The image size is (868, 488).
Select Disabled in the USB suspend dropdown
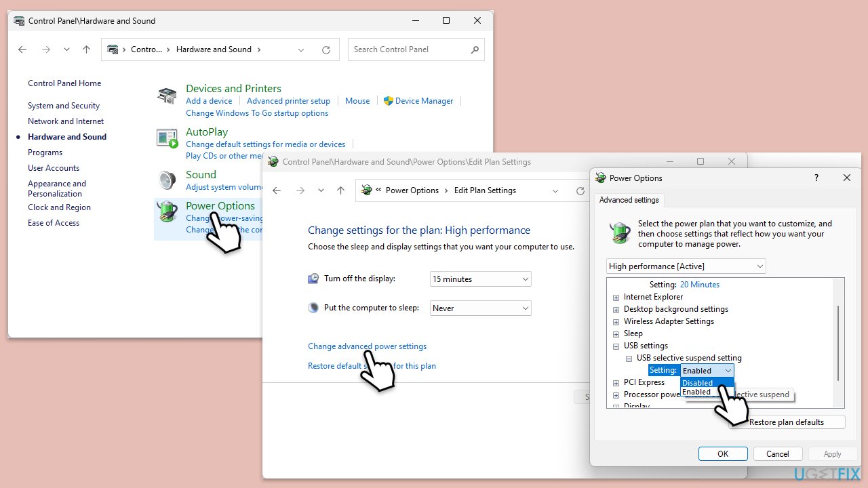click(x=707, y=383)
